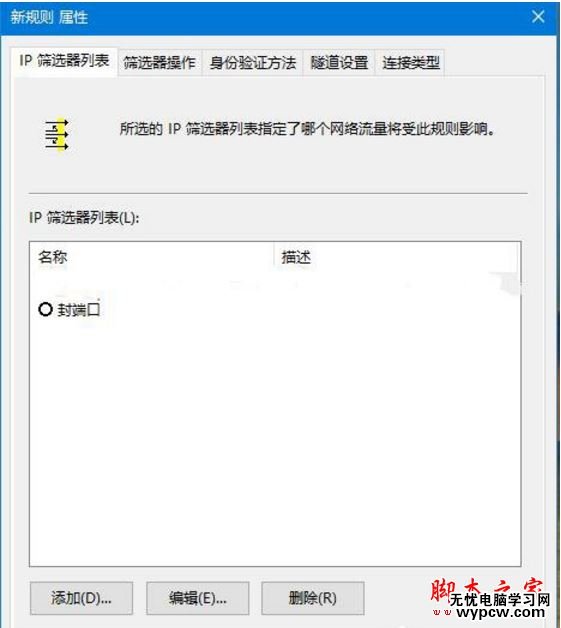Close the 新规则 属性 dialog
Viewport: 561px width, 628px height.
(x=538, y=17)
